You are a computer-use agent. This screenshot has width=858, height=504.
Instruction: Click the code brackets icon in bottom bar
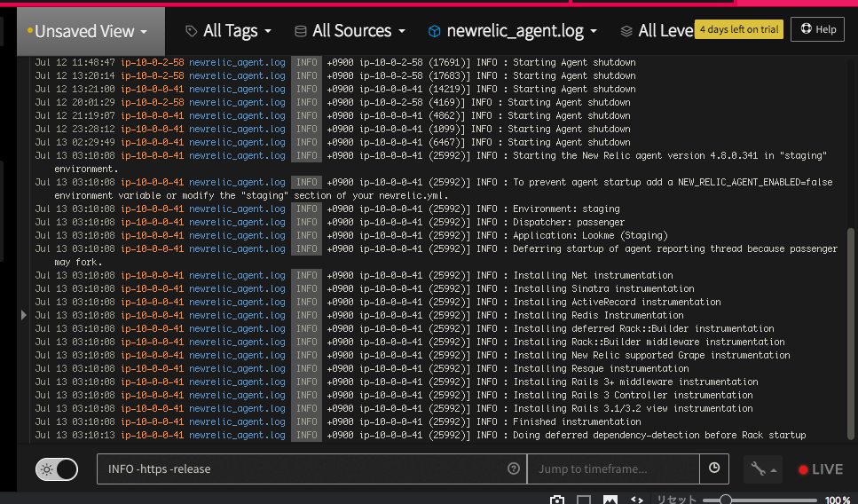click(x=636, y=499)
